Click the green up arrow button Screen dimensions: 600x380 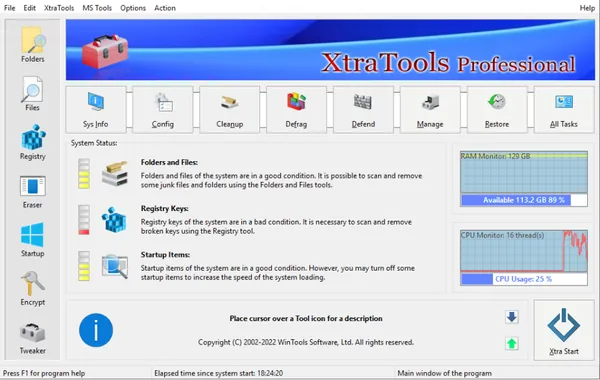512,344
